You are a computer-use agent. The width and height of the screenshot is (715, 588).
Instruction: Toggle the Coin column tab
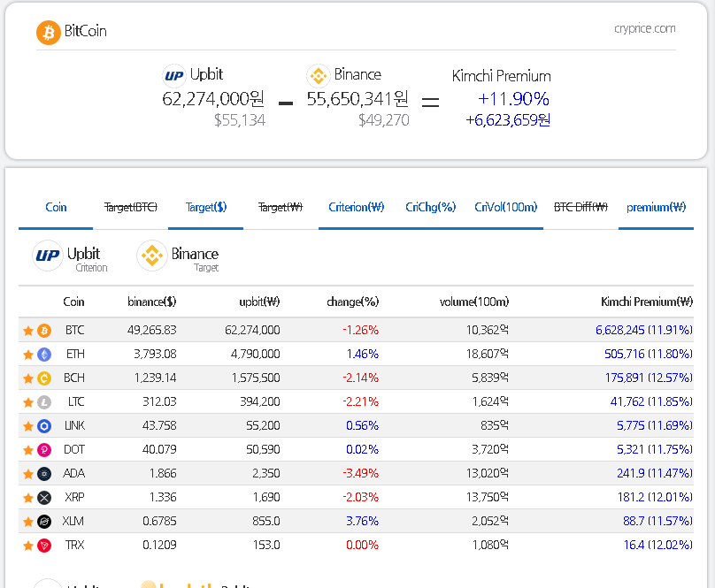coord(56,208)
